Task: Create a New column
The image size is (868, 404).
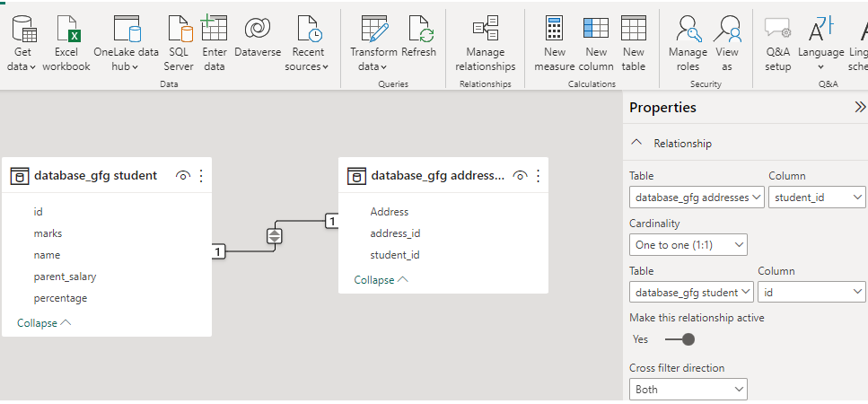Action: [x=596, y=44]
